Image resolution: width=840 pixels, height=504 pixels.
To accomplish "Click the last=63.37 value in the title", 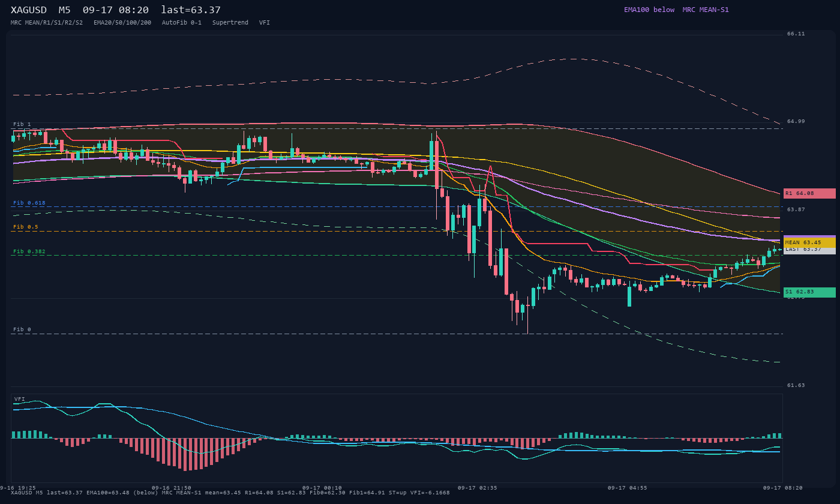I will [191, 10].
